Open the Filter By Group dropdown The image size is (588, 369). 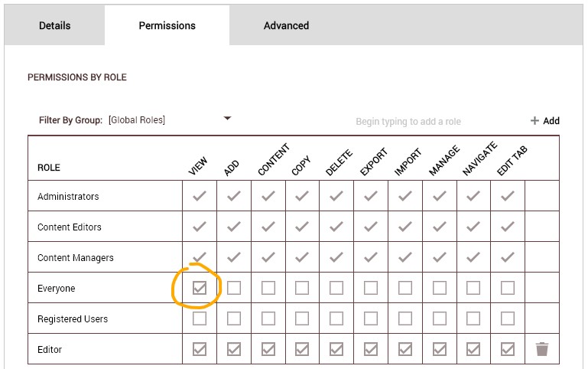coord(168,120)
